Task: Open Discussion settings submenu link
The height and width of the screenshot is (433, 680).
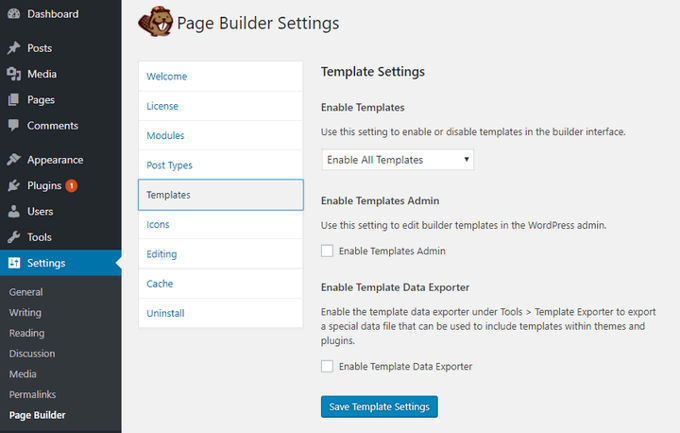Action: click(32, 353)
